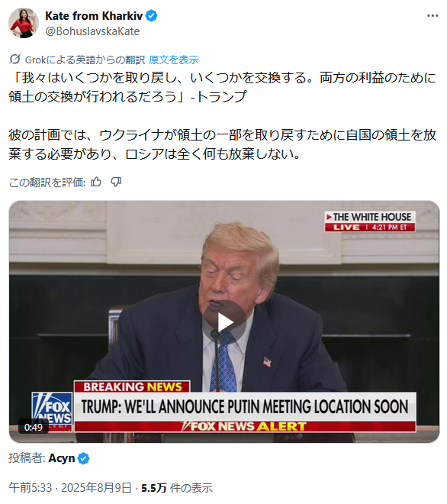The height and width of the screenshot is (504, 447).
Task: View the 5.5万 view count
Action: pyautogui.click(x=177, y=488)
